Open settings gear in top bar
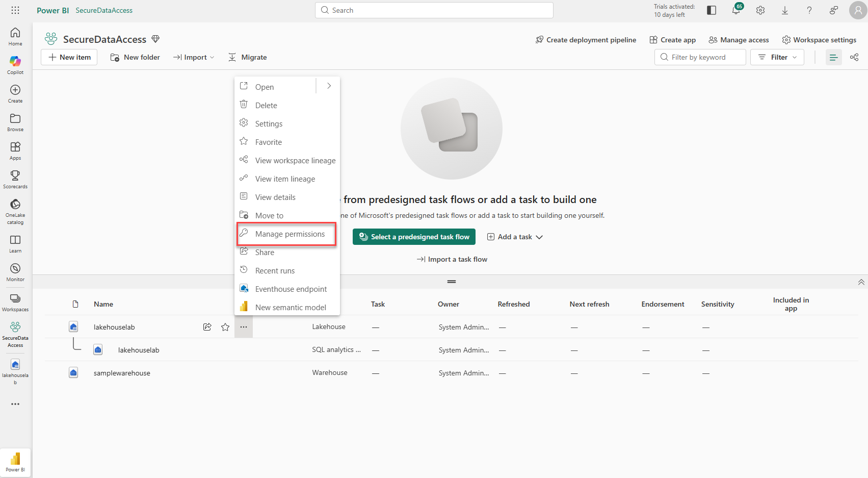 pyautogui.click(x=760, y=10)
